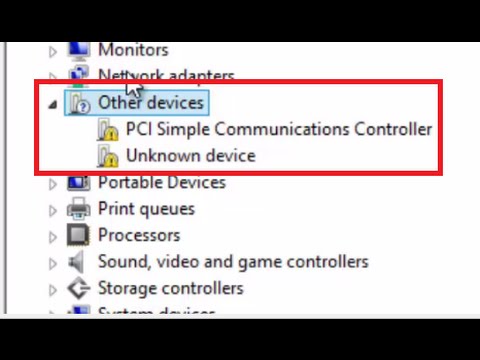Image resolution: width=480 pixels, height=360 pixels.
Task: Click the Processors chip icon
Action: [79, 235]
